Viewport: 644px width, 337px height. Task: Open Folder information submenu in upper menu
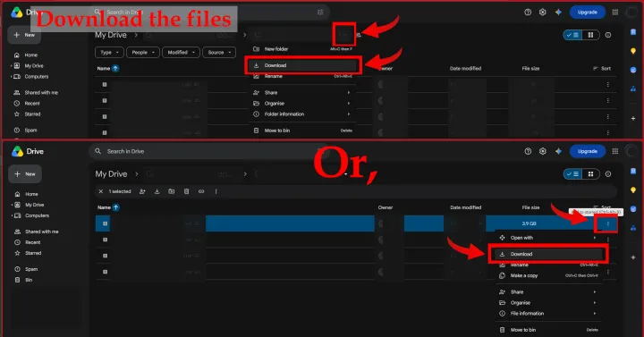pyautogui.click(x=302, y=114)
